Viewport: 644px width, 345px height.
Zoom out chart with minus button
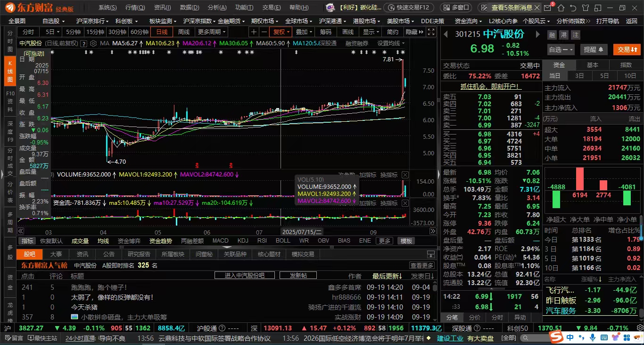(x=264, y=32)
